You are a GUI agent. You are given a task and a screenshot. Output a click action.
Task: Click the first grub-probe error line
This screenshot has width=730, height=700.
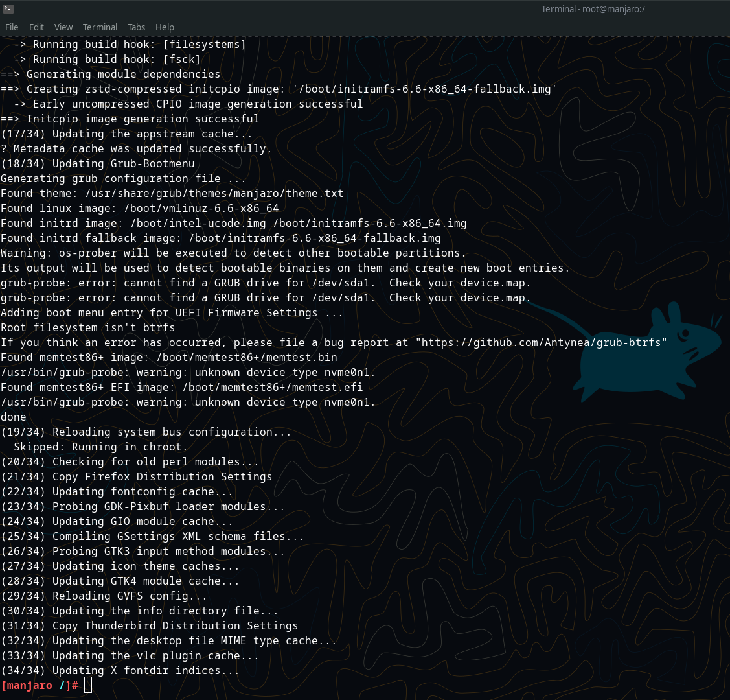265,283
